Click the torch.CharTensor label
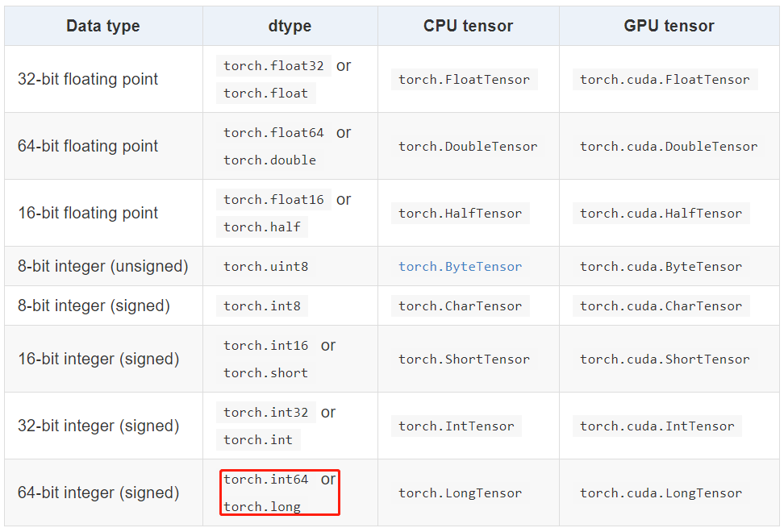This screenshot has width=784, height=532. (462, 305)
